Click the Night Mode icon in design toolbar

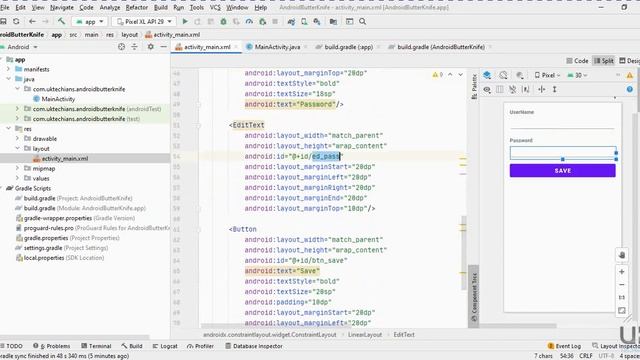[x=520, y=75]
